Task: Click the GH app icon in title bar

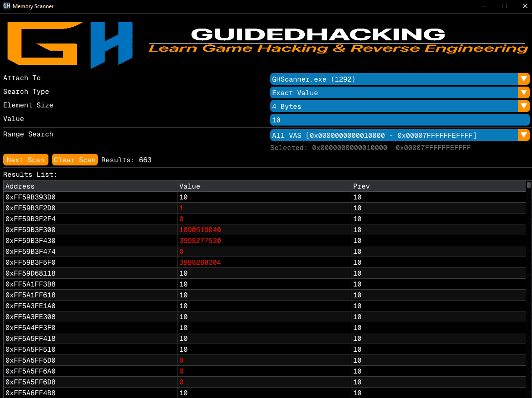Action: (x=6, y=6)
